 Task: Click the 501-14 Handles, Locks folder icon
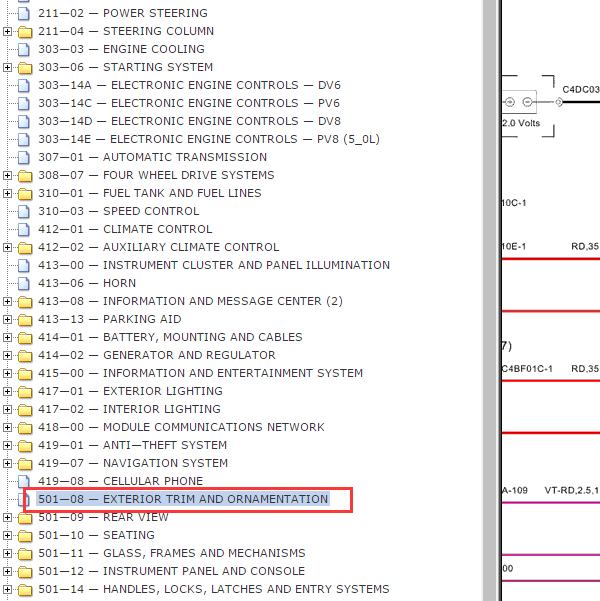pyautogui.click(x=25, y=590)
